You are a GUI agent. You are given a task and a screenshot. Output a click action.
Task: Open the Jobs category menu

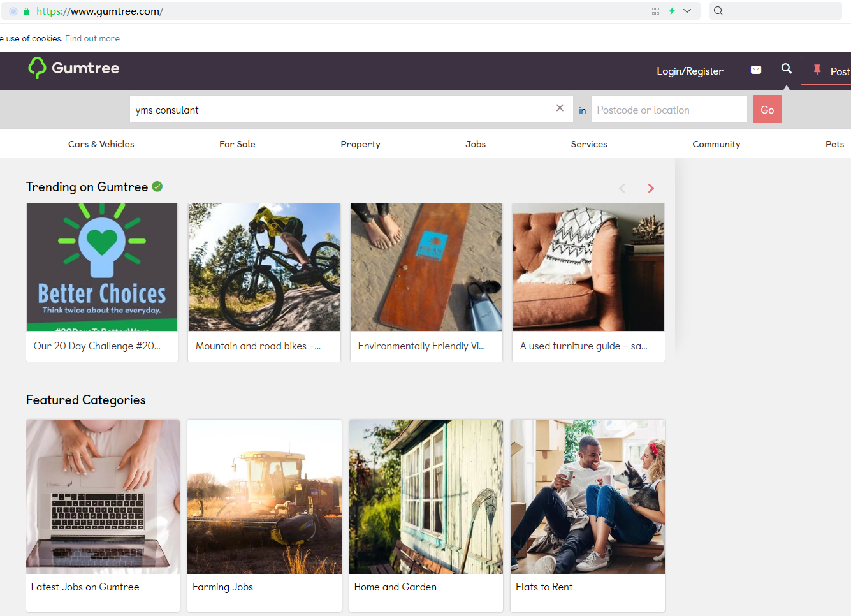click(476, 144)
